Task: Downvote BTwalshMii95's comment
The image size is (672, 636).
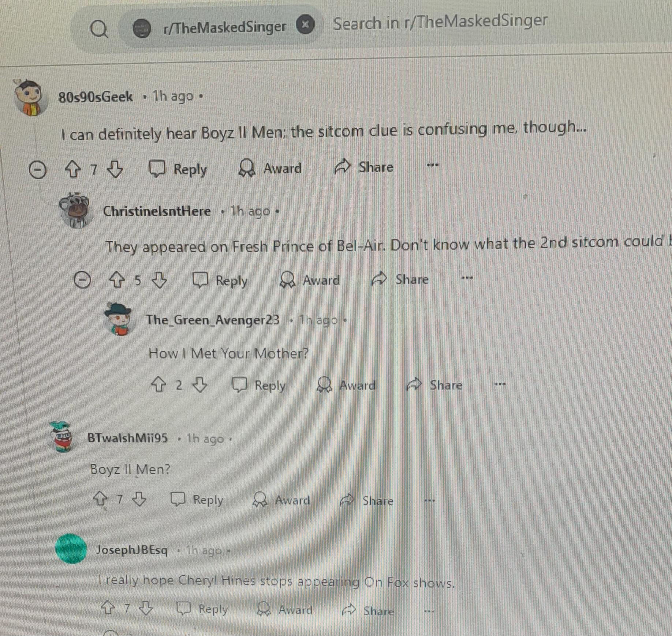Action: point(139,499)
